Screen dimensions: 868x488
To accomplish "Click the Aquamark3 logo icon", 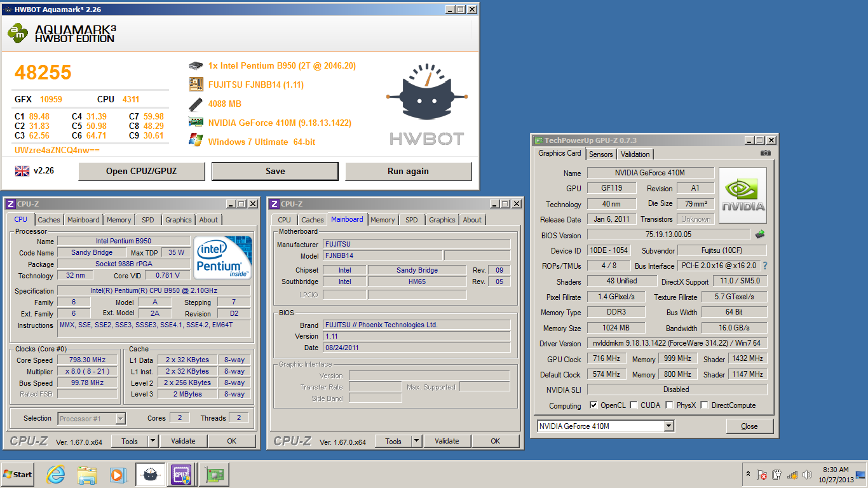I will click(x=18, y=33).
